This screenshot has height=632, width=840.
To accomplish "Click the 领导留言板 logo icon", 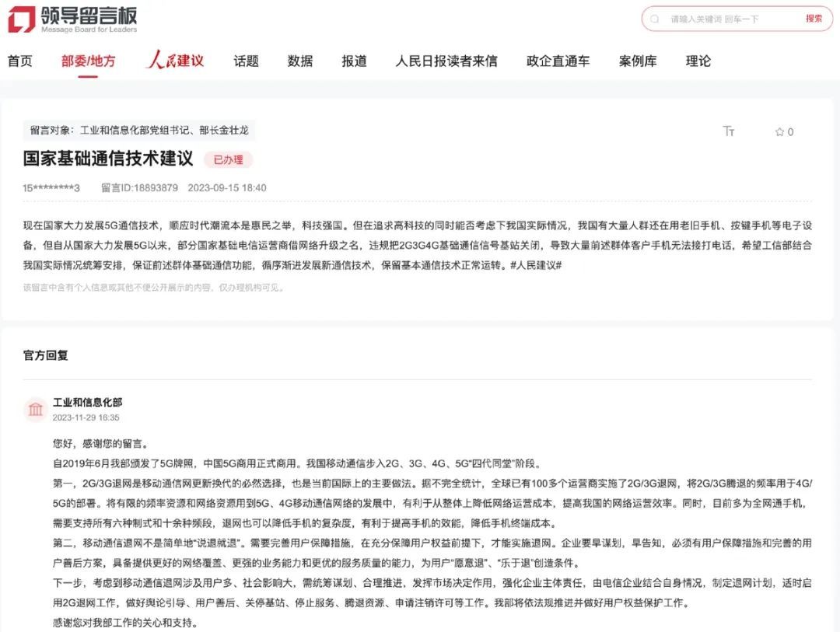I will point(23,18).
